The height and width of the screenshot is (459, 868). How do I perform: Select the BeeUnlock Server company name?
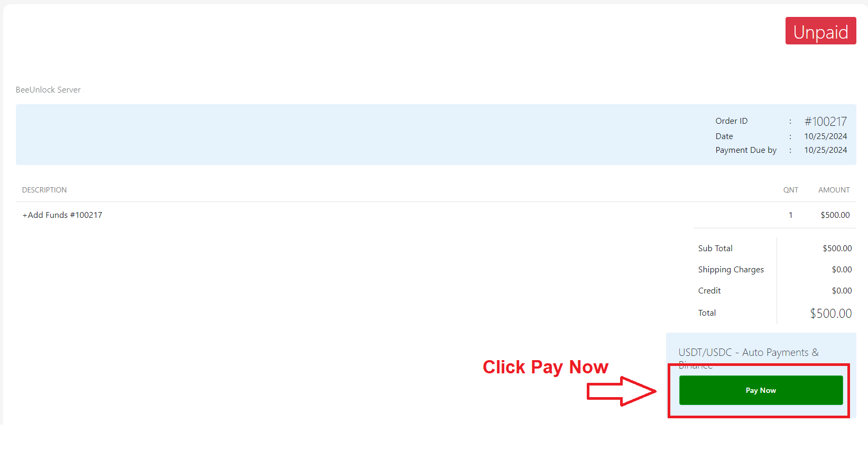pyautogui.click(x=48, y=90)
